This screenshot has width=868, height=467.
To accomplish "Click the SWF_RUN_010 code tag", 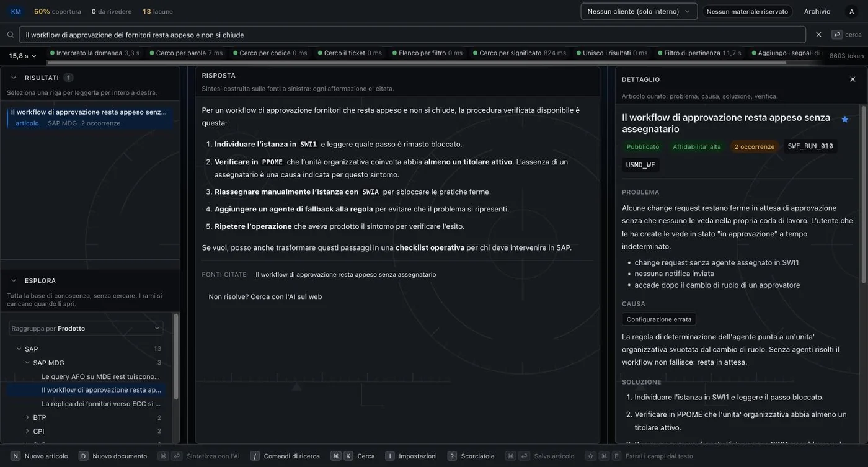I will [x=810, y=146].
